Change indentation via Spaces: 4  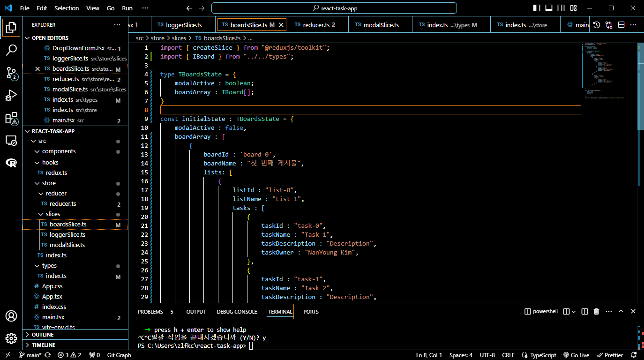point(461,355)
